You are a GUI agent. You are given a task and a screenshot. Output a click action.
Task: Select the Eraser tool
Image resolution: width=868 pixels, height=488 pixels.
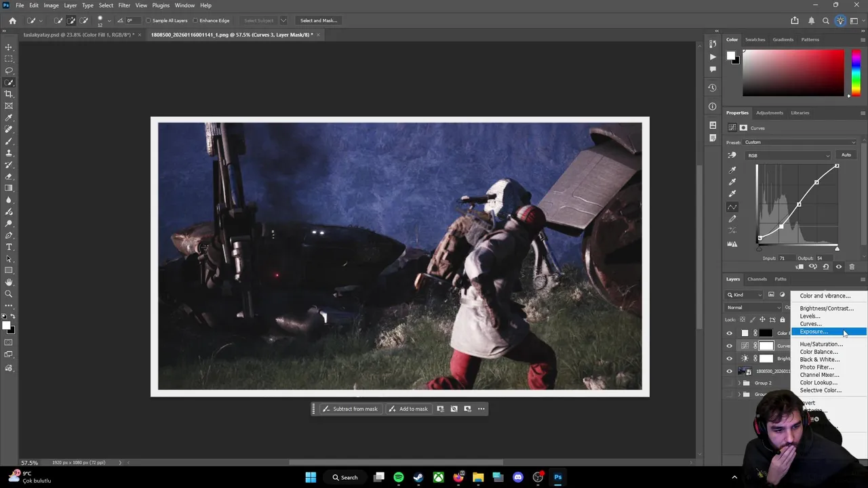point(9,176)
